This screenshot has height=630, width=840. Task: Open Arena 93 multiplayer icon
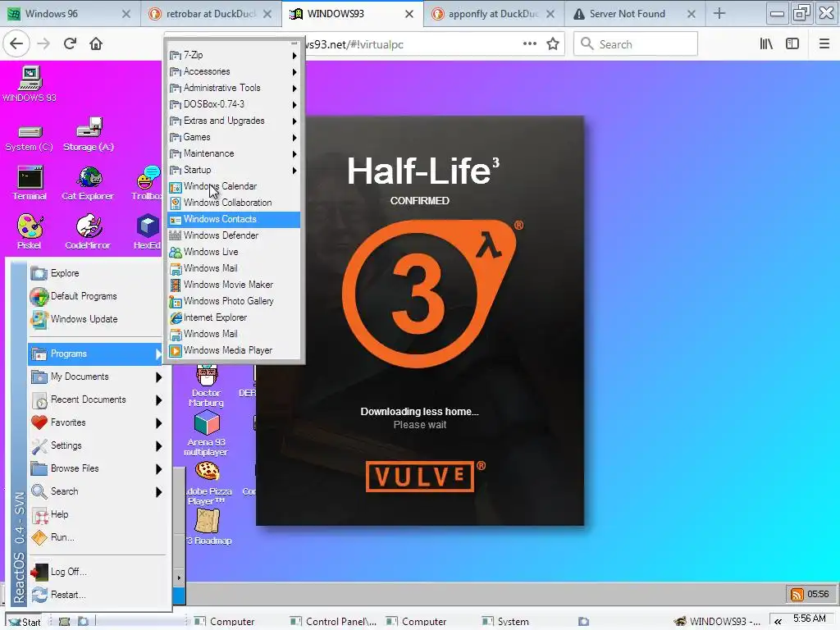pyautogui.click(x=206, y=433)
